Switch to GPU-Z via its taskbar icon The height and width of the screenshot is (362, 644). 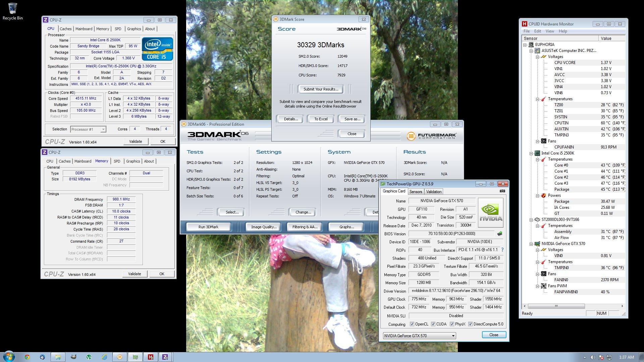pyautogui.click(x=135, y=357)
